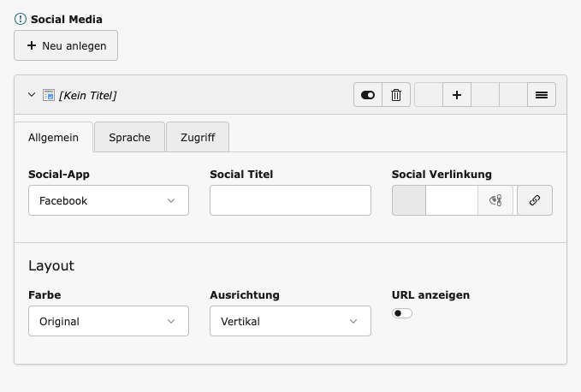Click the plus icon in the record header

tap(456, 95)
